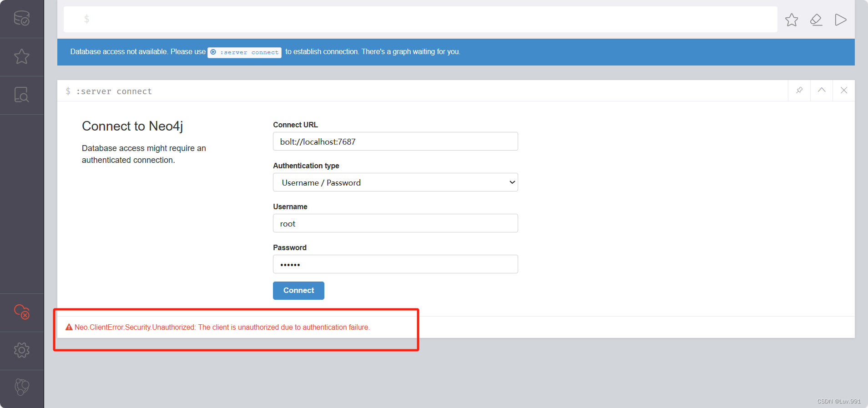Pin the server connect frame
Viewport: 868px width, 408px height.
(x=799, y=90)
